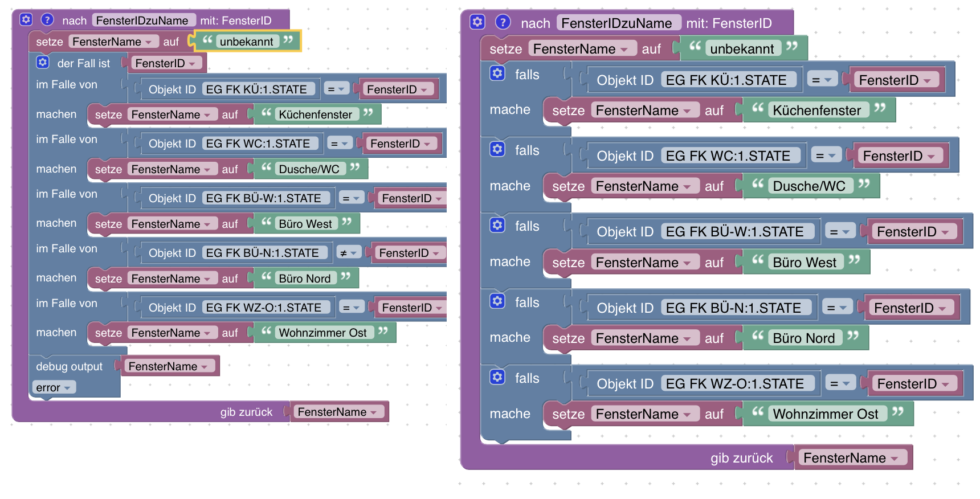Open = operator dropdown for right EG FK KÜ:1.STATE

pos(823,80)
